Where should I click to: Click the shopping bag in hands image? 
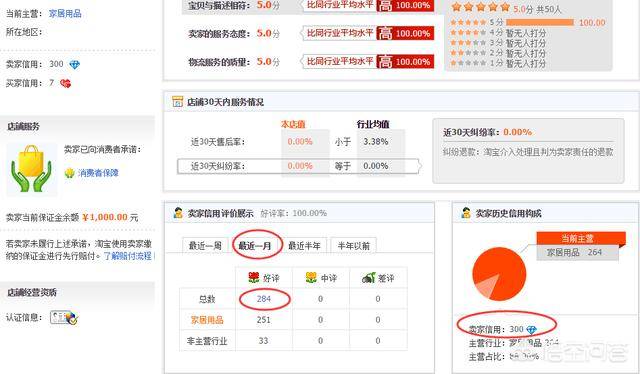click(31, 169)
